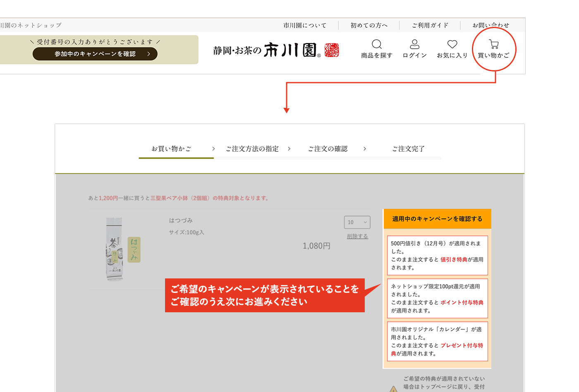This screenshot has height=392, width=579.
Task: Open the quantity dropdown showing 10
Action: coord(357,222)
